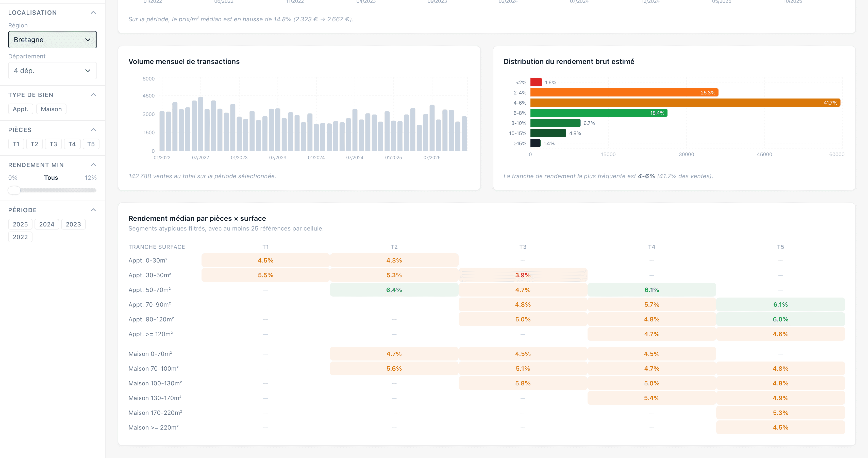
Task: Open the Région dropdown showing Bretagne
Action: coord(52,40)
